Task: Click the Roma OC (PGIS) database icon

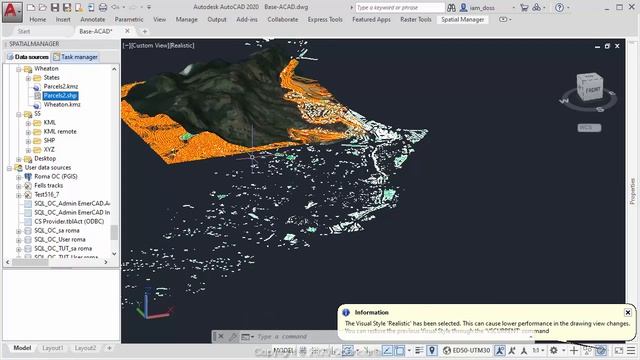Action: coord(28,176)
